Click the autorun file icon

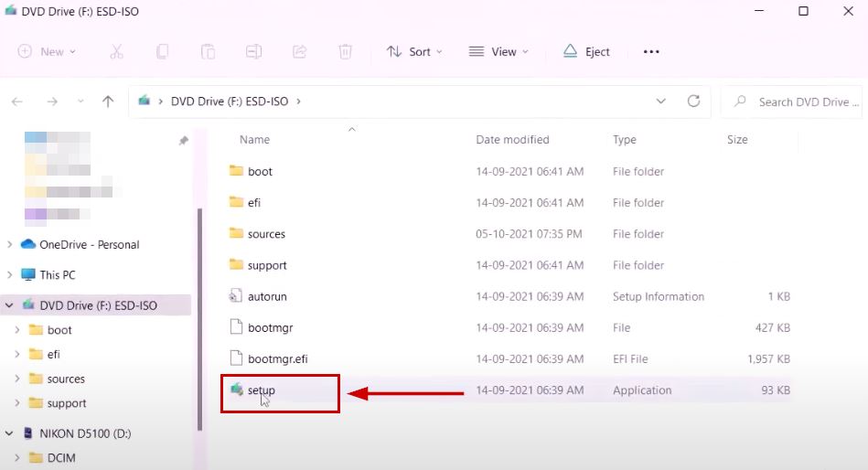(x=236, y=295)
